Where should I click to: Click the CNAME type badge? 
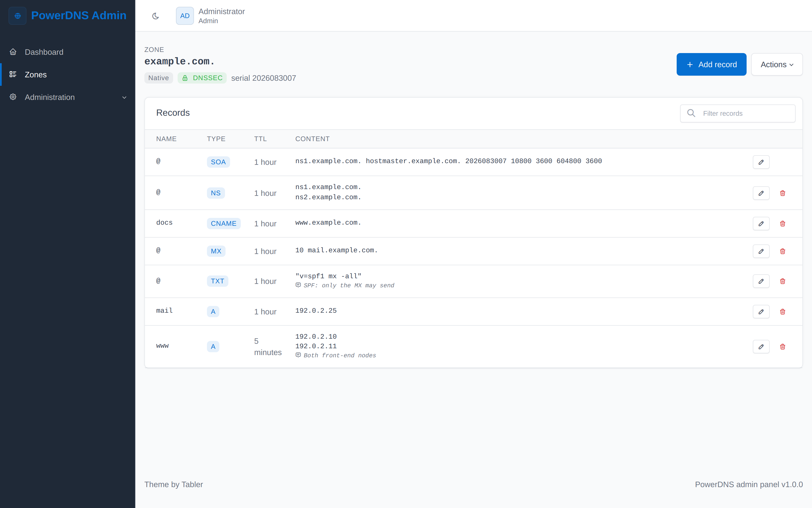pyautogui.click(x=224, y=224)
